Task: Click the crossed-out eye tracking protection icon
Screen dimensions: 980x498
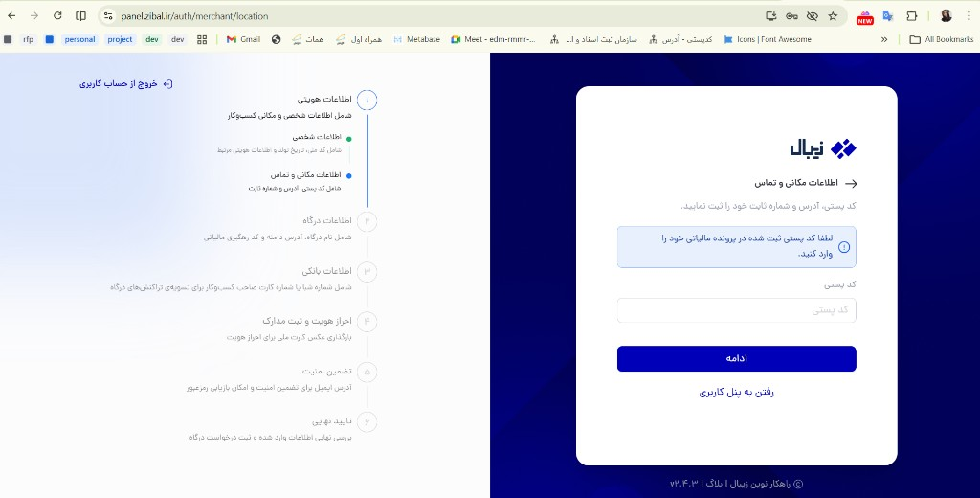Action: click(x=812, y=16)
